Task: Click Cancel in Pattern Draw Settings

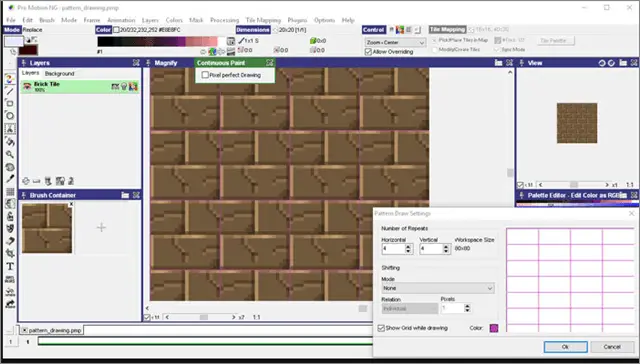Action: (612, 347)
